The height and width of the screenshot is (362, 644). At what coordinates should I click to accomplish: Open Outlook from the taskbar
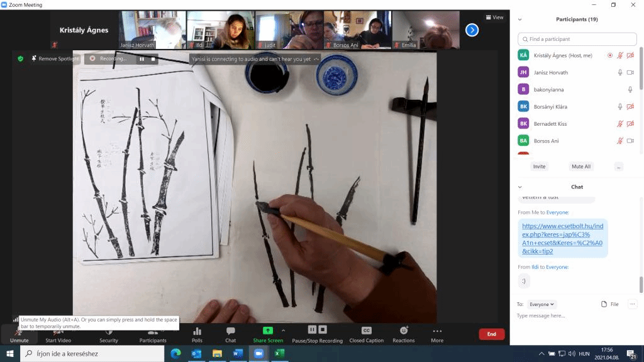(196, 353)
